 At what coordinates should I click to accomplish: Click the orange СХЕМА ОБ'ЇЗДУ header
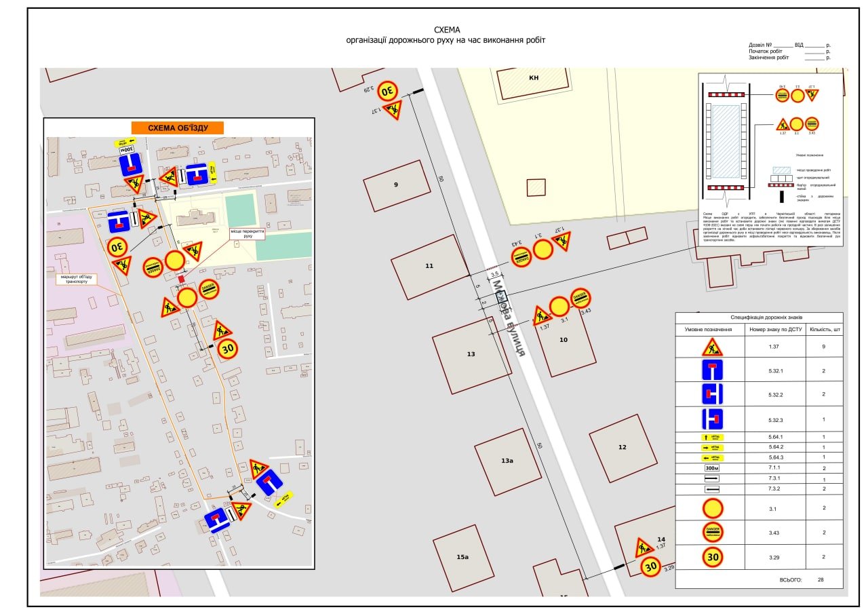click(178, 128)
